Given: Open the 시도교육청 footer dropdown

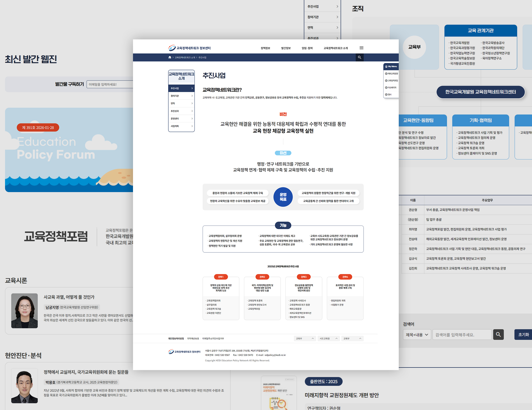Looking at the screenshot, I should (328, 339).
